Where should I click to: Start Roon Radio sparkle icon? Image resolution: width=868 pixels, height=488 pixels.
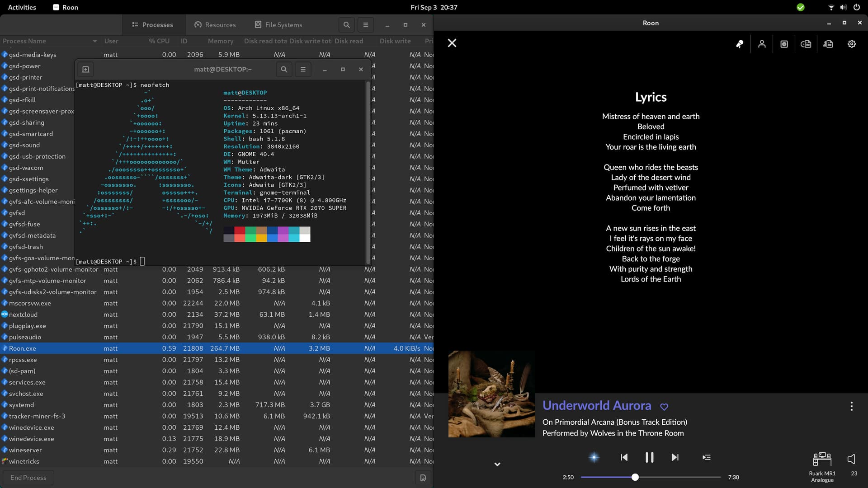coord(594,457)
